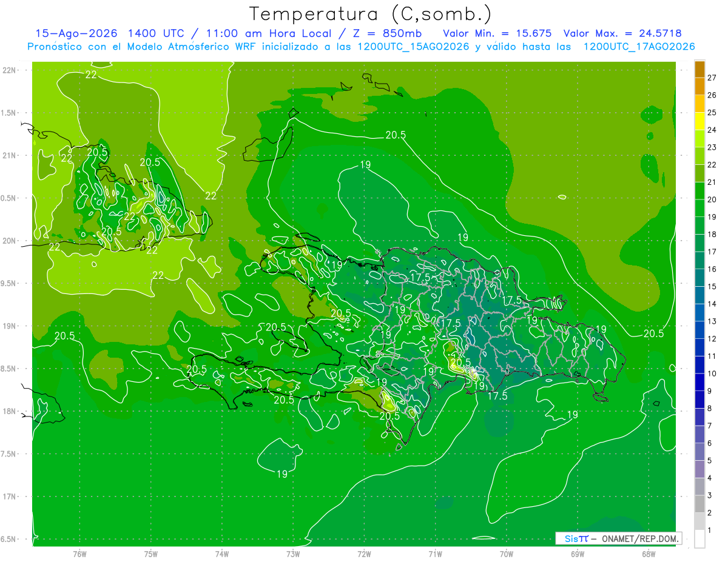Click the '20N' latitude axis label
The width and height of the screenshot is (728, 562).
pos(9,241)
